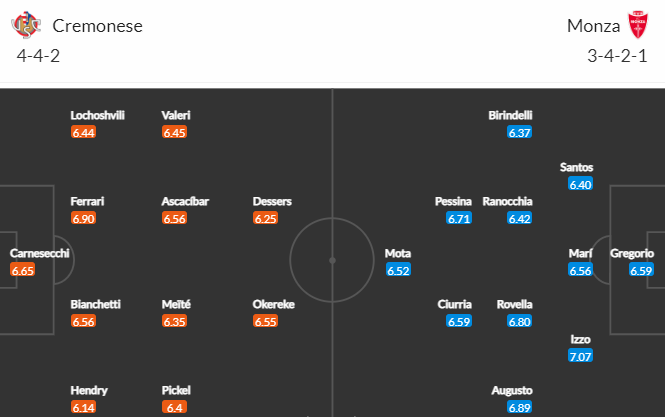Open player Ascacíbar's profile

coord(185,201)
